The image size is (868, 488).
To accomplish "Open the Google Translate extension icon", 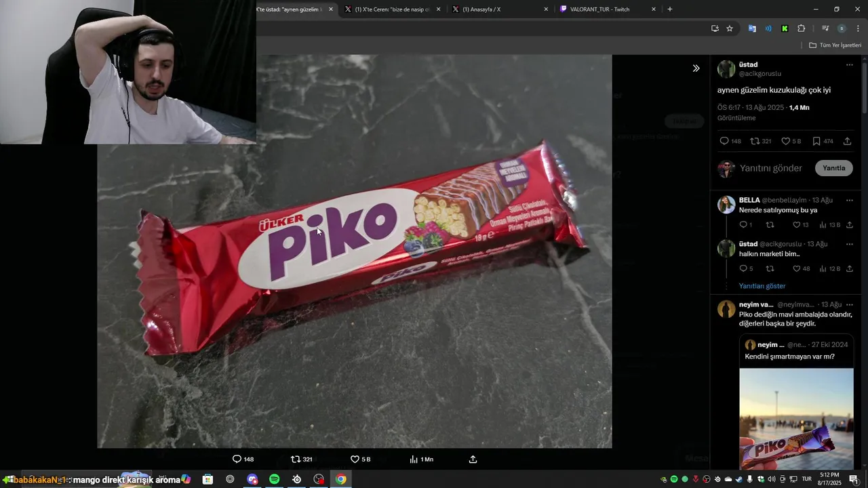I will click(x=752, y=28).
